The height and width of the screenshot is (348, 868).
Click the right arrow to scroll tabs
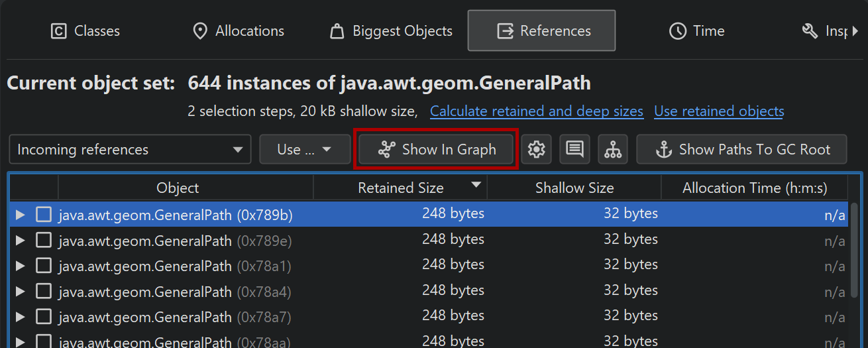click(x=855, y=31)
